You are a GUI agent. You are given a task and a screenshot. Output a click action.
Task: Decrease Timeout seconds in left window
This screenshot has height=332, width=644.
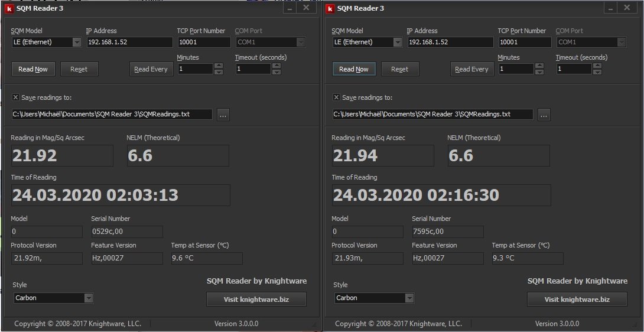point(277,72)
